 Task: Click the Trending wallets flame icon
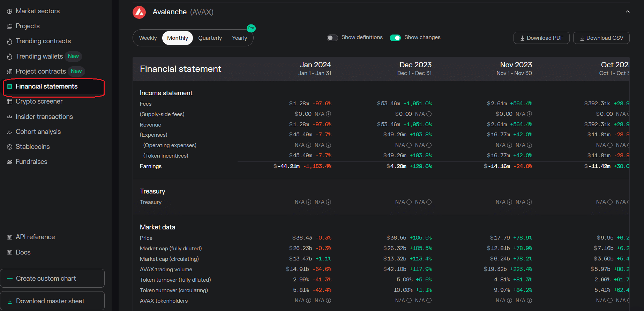click(x=10, y=56)
